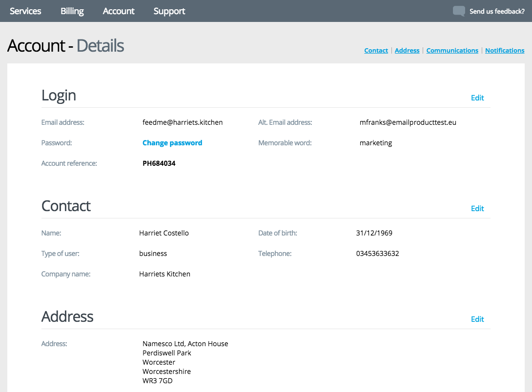The width and height of the screenshot is (532, 392).
Task: Jump to the Address section link
Action: (x=407, y=51)
